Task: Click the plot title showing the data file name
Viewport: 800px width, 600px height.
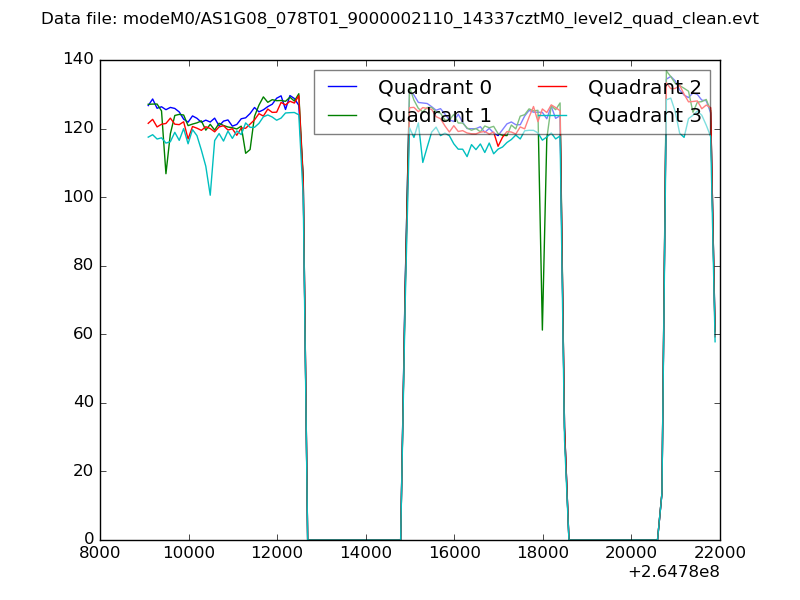Action: [x=400, y=19]
